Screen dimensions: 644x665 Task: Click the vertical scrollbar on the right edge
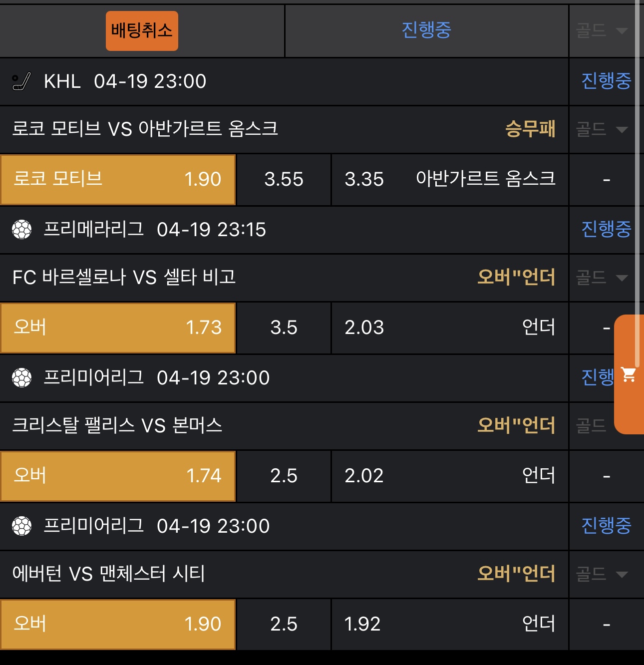637,150
